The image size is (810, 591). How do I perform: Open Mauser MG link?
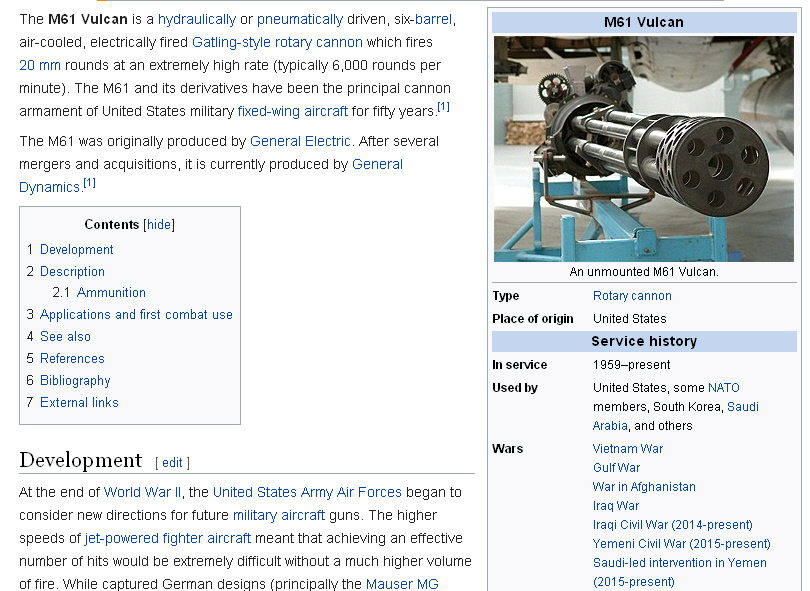coord(402,584)
